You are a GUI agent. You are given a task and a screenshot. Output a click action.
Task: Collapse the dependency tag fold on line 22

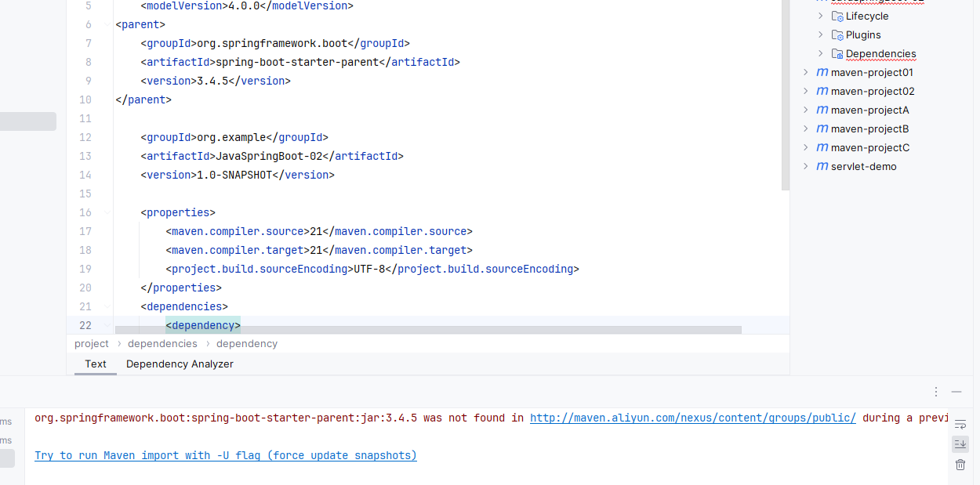click(107, 325)
